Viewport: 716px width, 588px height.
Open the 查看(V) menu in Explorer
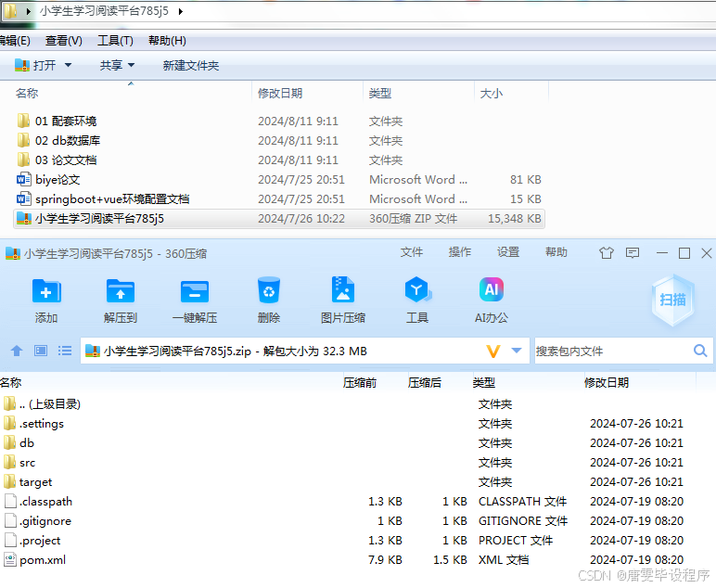pyautogui.click(x=63, y=41)
